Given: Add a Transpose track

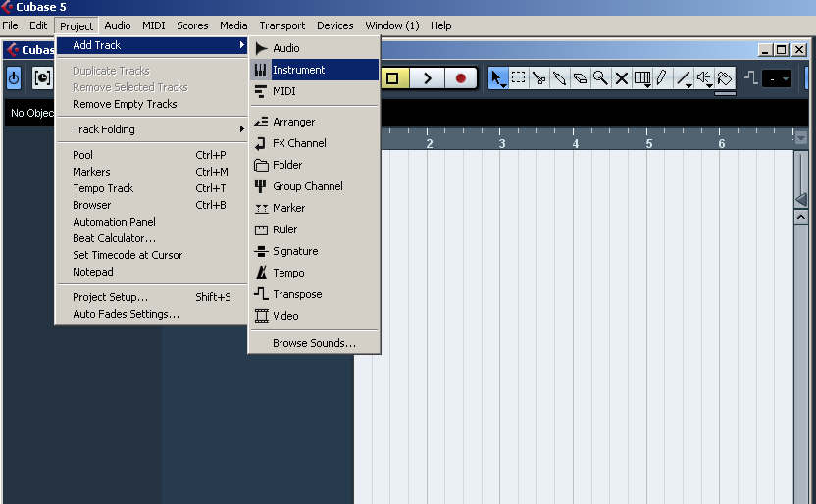Looking at the screenshot, I should (314, 294).
